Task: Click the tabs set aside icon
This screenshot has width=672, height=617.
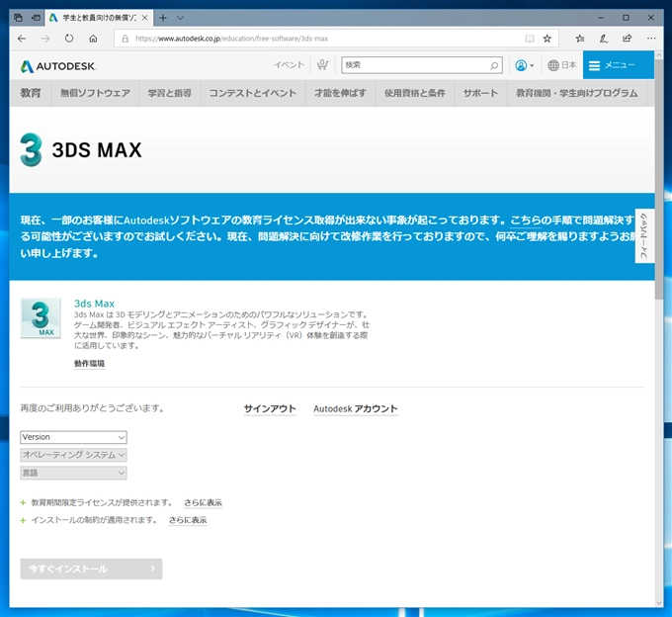Action: pos(18,18)
